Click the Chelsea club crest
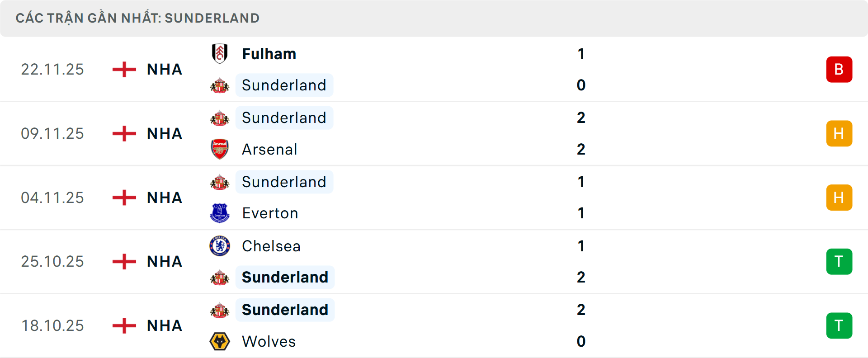The width and height of the screenshot is (868, 358). point(220,246)
